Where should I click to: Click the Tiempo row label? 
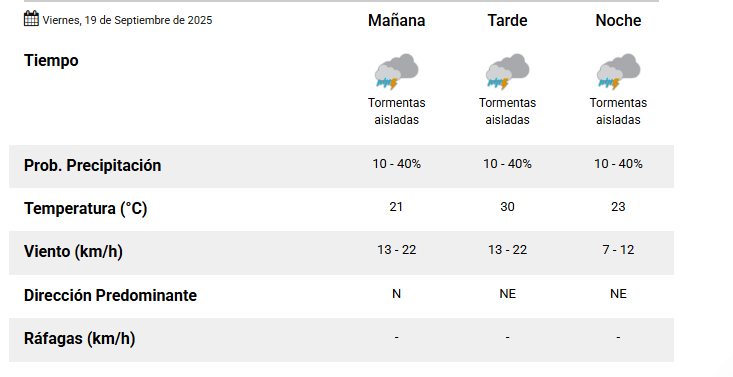[51, 60]
